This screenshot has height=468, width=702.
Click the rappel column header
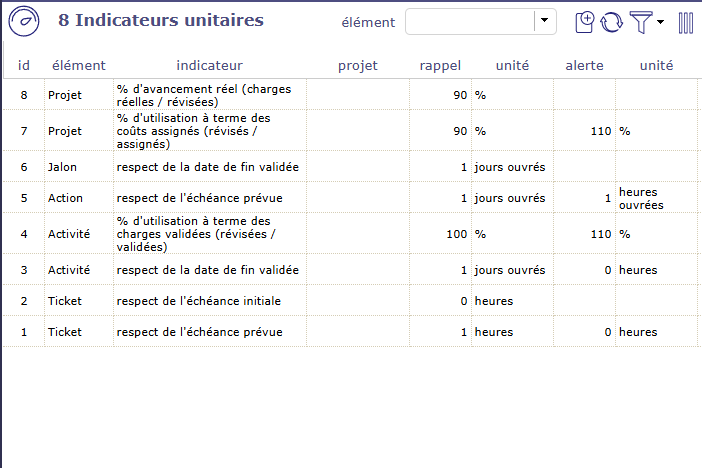click(440, 66)
